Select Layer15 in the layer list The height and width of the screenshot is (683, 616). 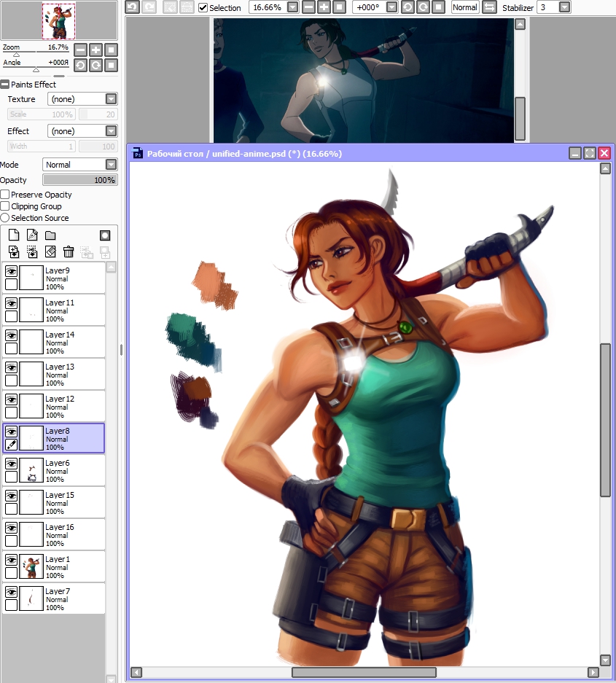54,502
